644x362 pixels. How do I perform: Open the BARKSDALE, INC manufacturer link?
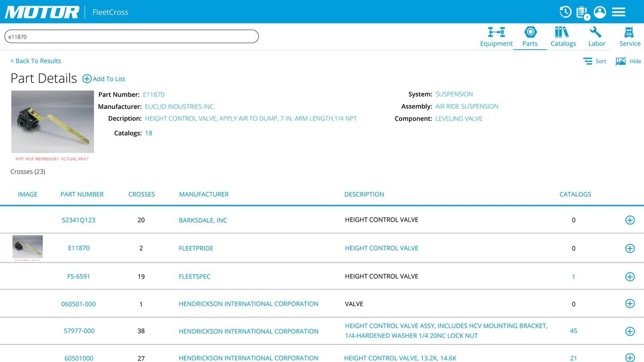pyautogui.click(x=203, y=220)
